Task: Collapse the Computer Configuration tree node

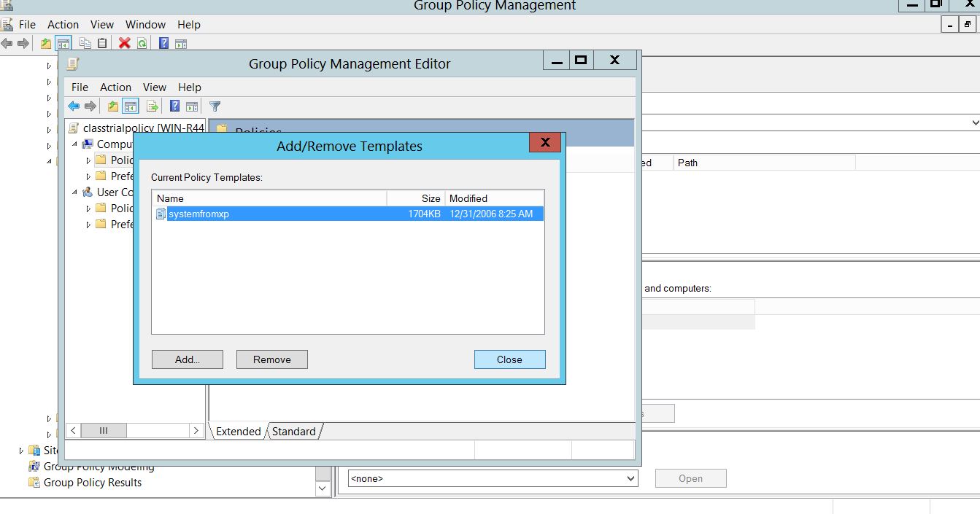Action: (x=75, y=144)
